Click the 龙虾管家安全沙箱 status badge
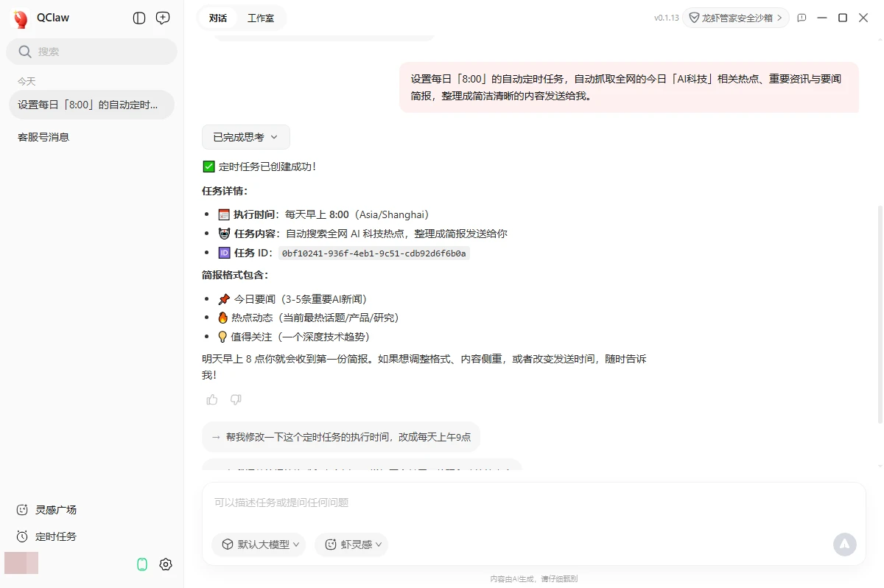The height and width of the screenshot is (588, 884). [x=735, y=18]
